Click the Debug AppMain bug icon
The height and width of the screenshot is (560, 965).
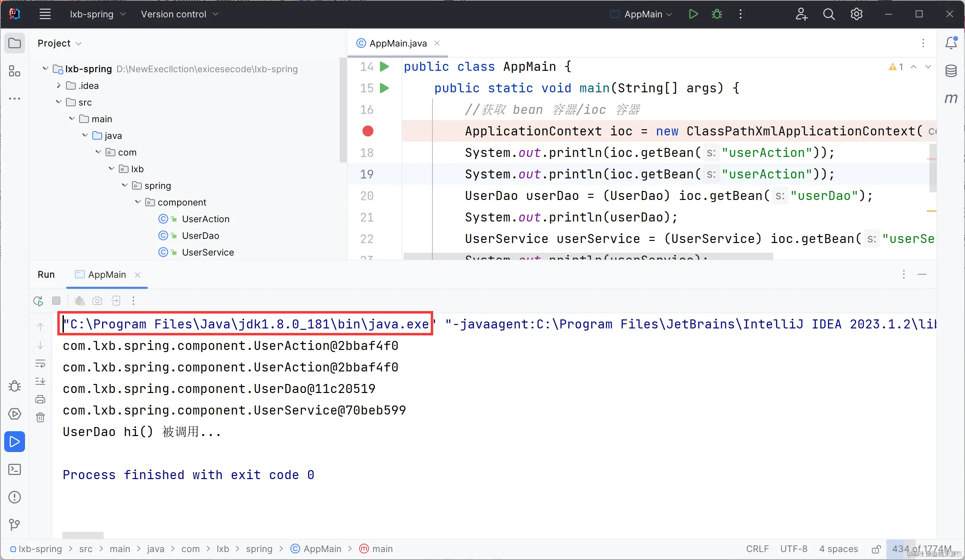pos(717,14)
